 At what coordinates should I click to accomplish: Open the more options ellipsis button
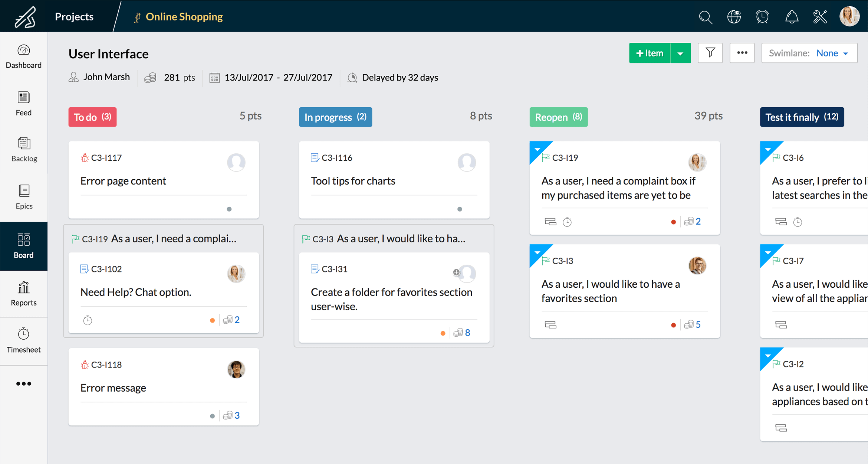tap(742, 53)
